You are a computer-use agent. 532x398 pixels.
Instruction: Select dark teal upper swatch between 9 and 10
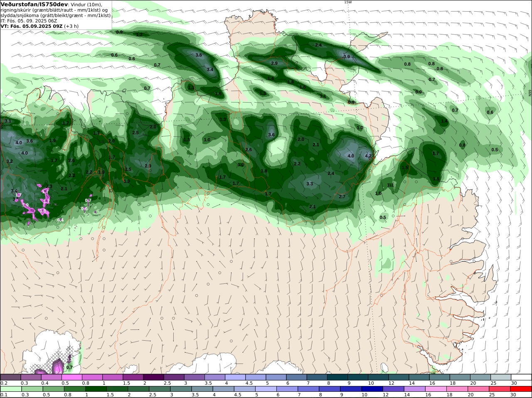click(358, 377)
